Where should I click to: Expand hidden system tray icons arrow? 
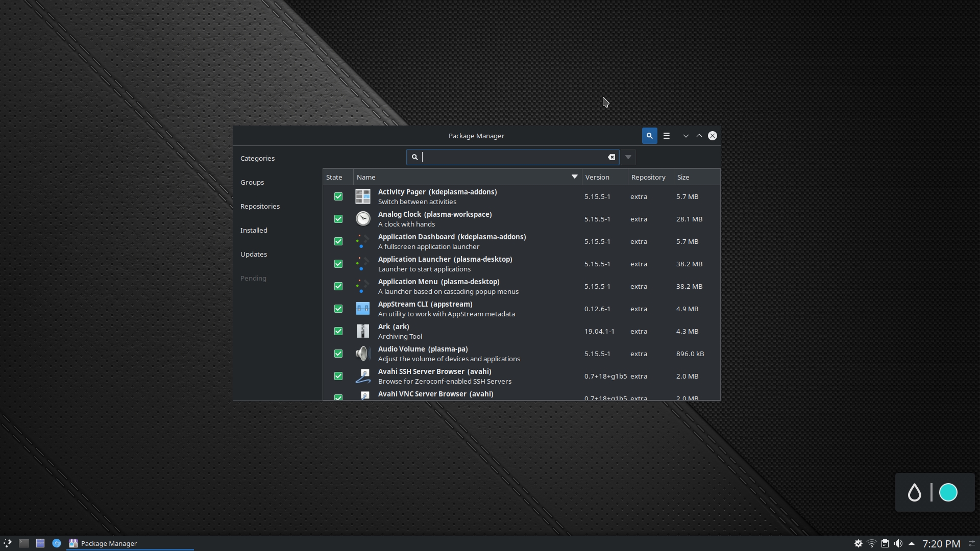pyautogui.click(x=912, y=543)
